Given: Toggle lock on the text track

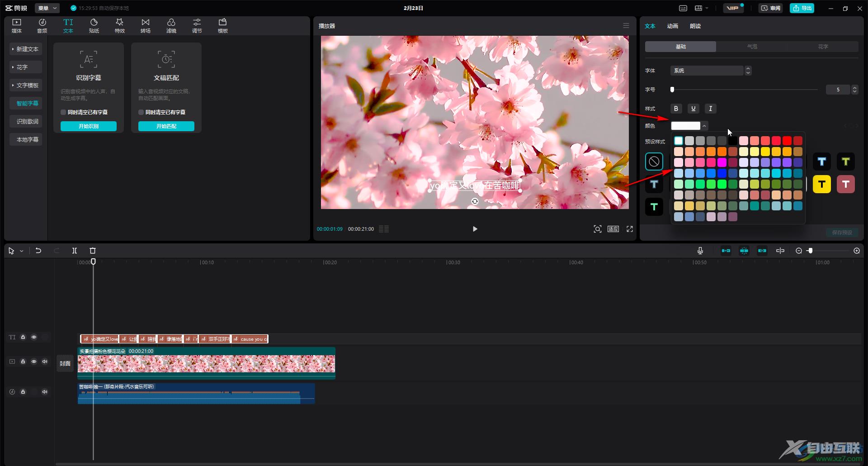Looking at the screenshot, I should coord(23,337).
